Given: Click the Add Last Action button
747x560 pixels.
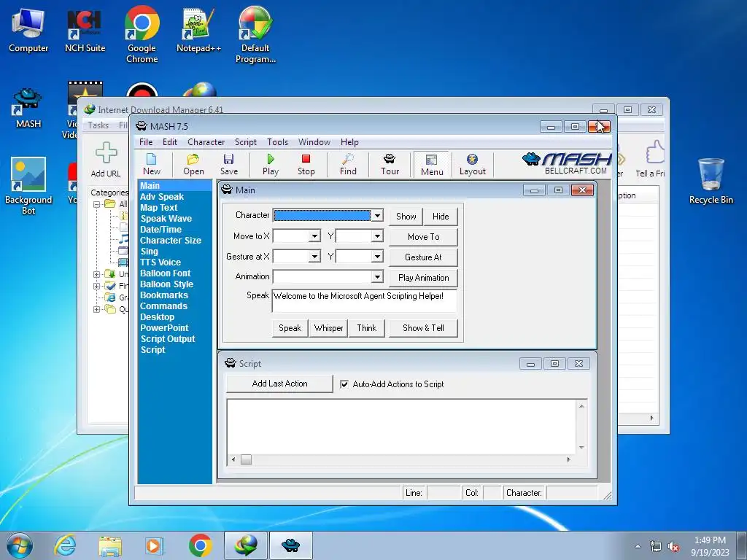Looking at the screenshot, I should 279,384.
